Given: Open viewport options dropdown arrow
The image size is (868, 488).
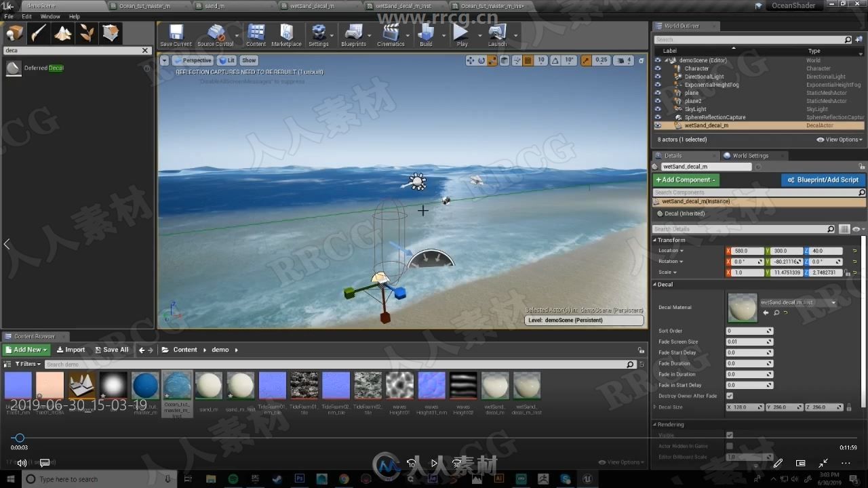Looking at the screenshot, I should coord(165,60).
